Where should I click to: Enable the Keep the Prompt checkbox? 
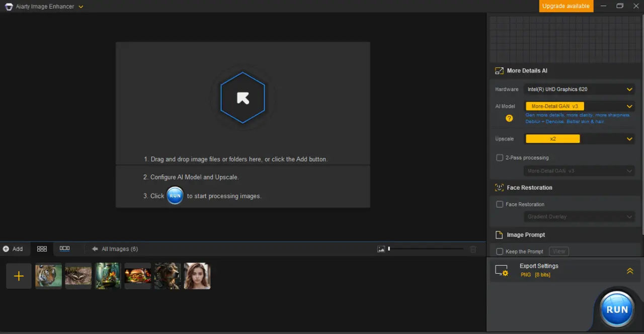(500, 252)
